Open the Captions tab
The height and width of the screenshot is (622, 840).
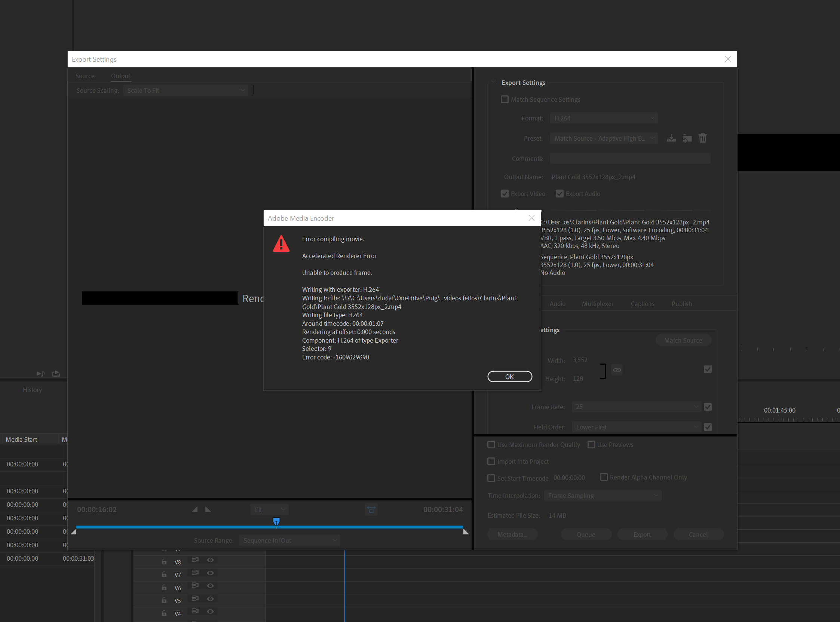[x=642, y=304]
